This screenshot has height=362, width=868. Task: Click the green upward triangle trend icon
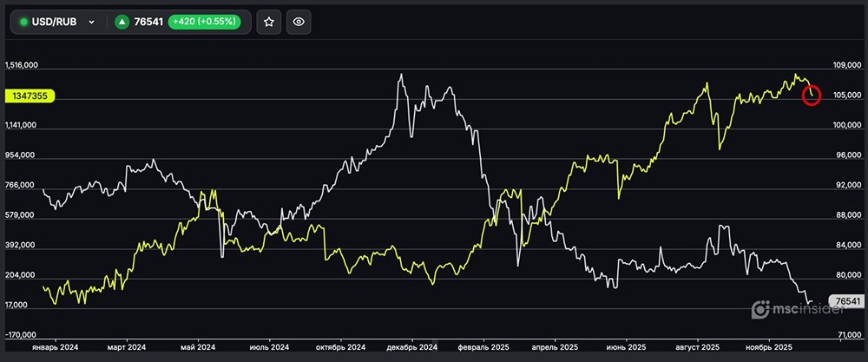122,22
